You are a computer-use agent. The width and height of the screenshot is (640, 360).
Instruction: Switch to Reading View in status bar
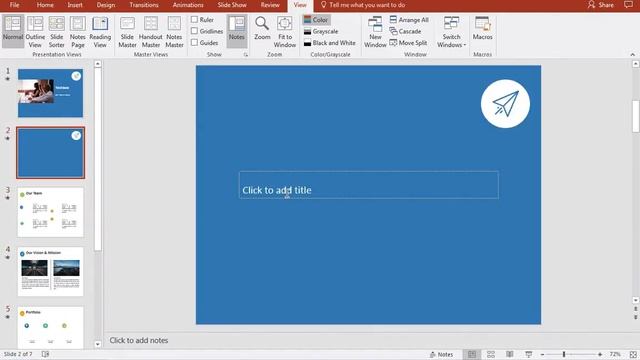coord(510,354)
